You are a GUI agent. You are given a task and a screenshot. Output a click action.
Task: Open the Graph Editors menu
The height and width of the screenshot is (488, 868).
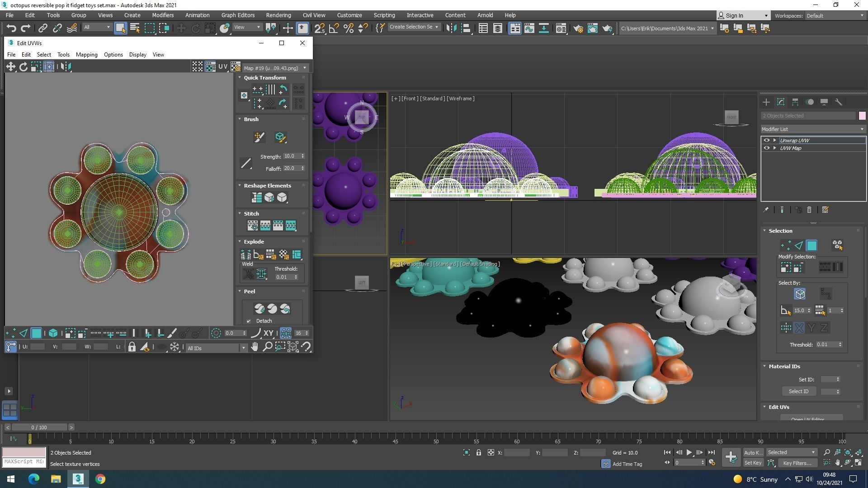point(238,15)
